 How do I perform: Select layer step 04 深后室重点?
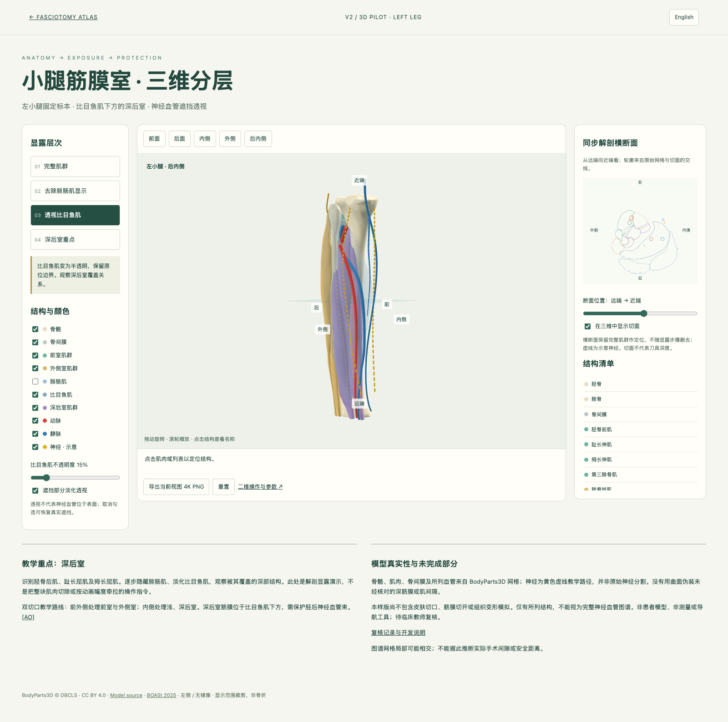[x=75, y=240]
